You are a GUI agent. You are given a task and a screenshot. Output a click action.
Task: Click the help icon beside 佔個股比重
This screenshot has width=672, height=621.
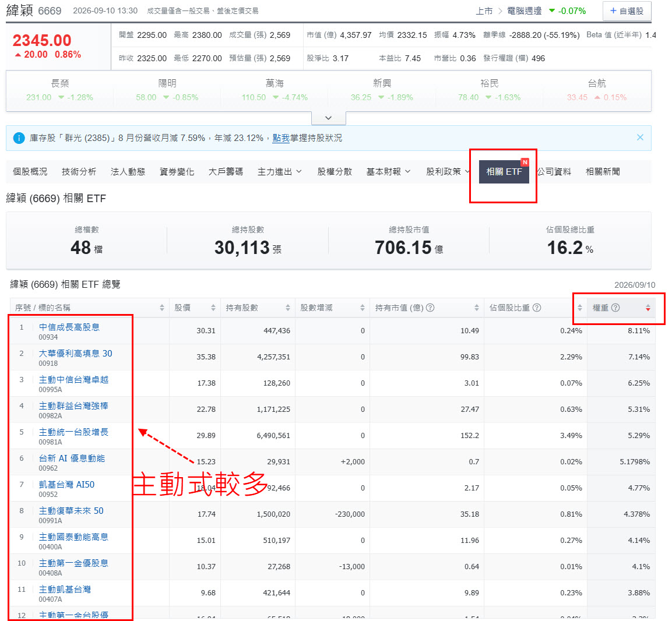[x=537, y=308]
